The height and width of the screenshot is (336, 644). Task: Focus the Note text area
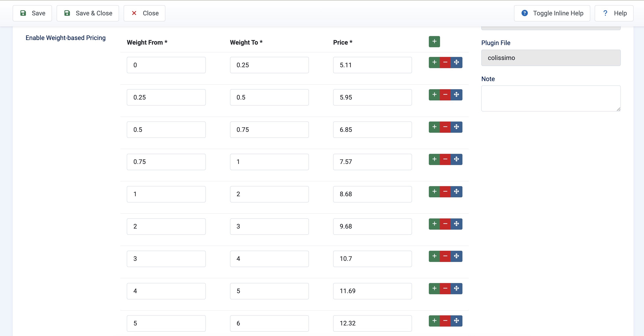(x=551, y=98)
